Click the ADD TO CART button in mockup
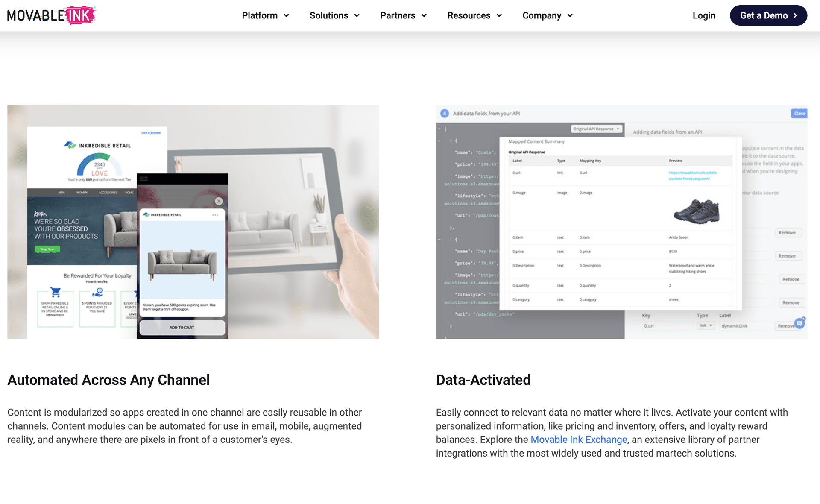Viewport: 820px width, 504px height. (x=182, y=328)
